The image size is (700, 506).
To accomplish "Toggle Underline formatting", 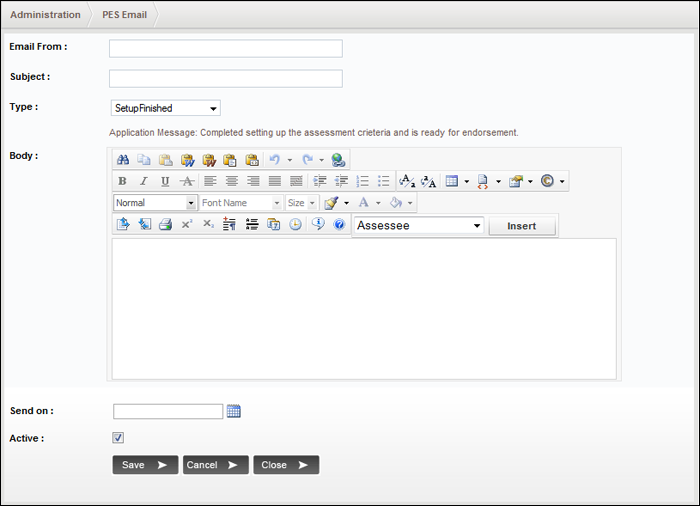I will [x=165, y=181].
